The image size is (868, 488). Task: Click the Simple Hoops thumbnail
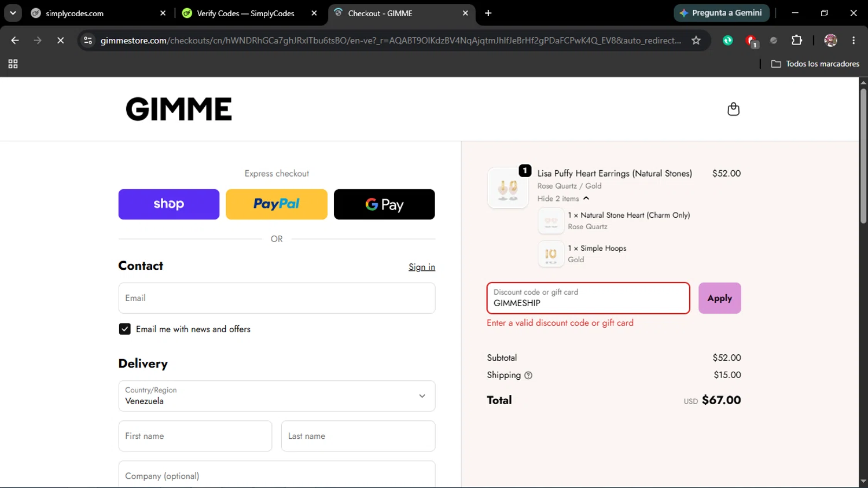point(551,254)
